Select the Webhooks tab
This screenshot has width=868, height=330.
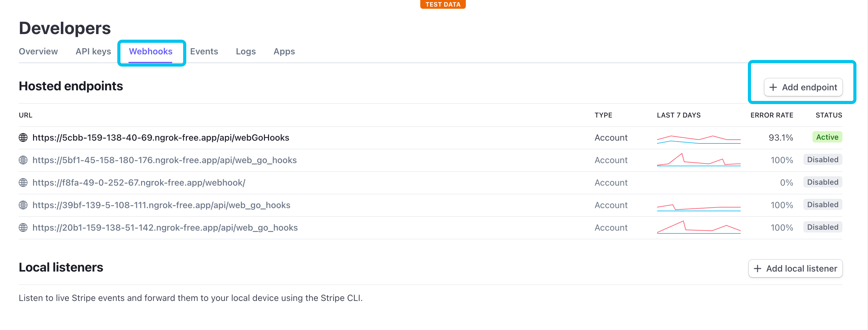coord(151,51)
